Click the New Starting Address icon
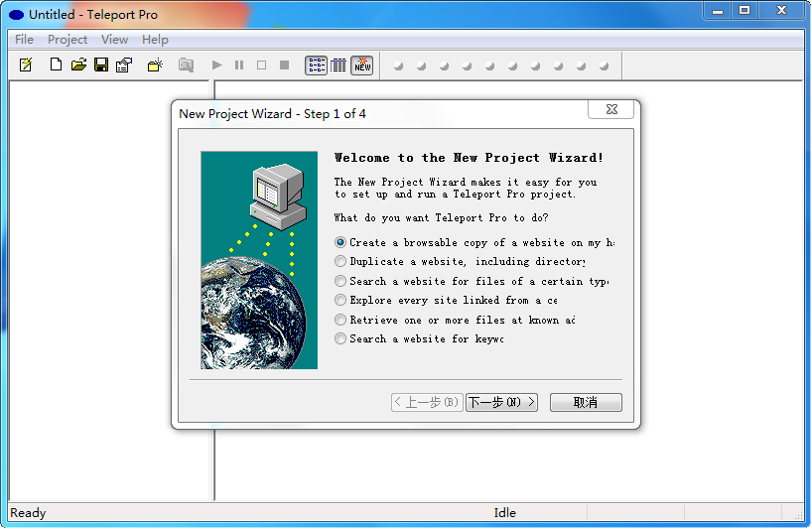The image size is (812, 529). click(x=155, y=66)
